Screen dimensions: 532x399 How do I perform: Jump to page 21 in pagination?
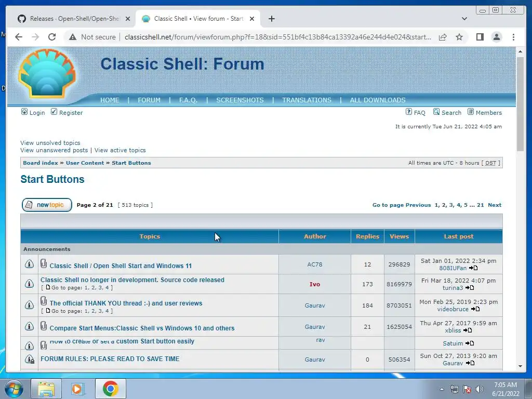point(481,205)
